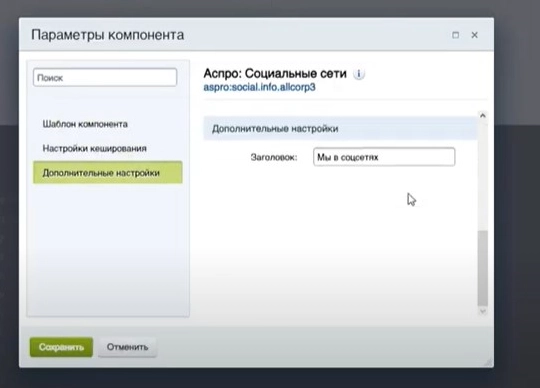540x388 pixels.
Task: Click the Сохранить button
Action: tap(61, 347)
